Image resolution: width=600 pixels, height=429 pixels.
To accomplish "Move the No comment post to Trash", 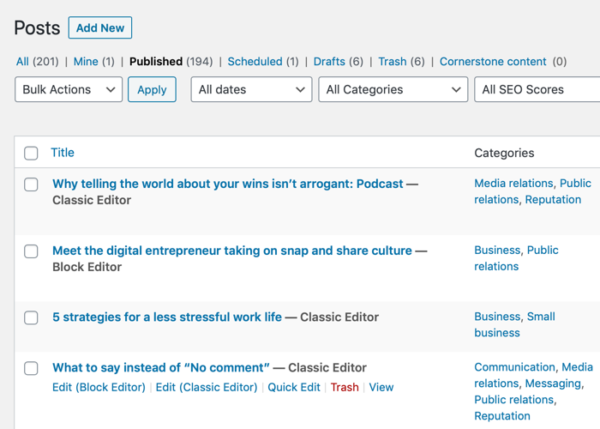I will click(x=344, y=387).
